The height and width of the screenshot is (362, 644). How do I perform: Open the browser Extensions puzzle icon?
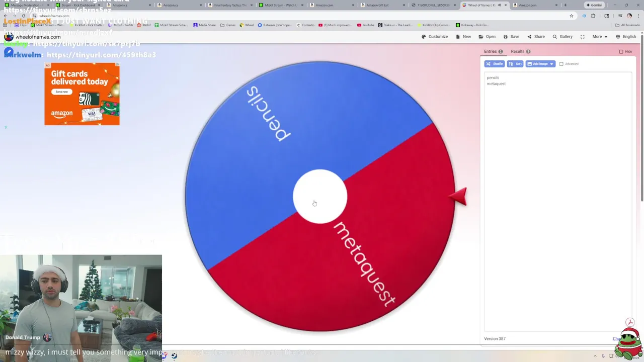point(593,16)
